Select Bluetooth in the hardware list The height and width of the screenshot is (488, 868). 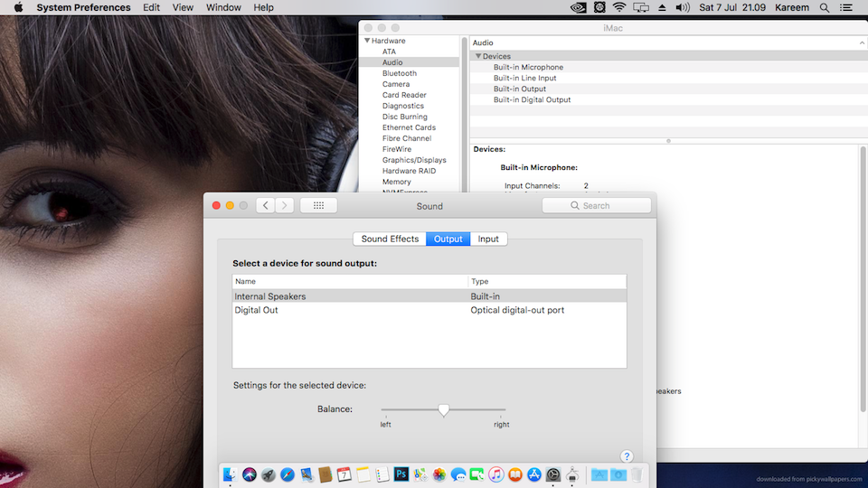tap(399, 73)
